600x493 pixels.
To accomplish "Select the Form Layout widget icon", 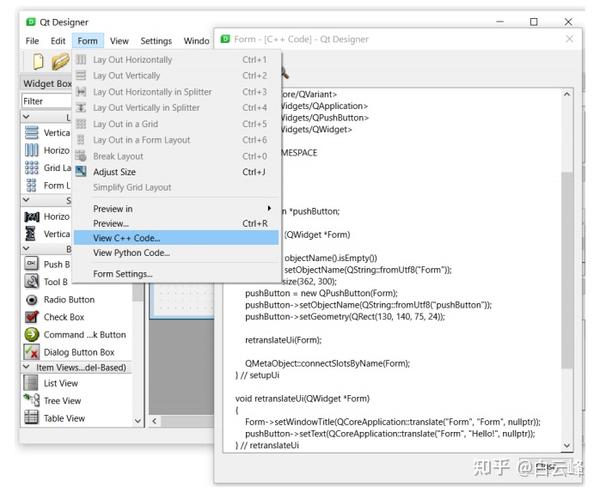I will click(x=31, y=185).
